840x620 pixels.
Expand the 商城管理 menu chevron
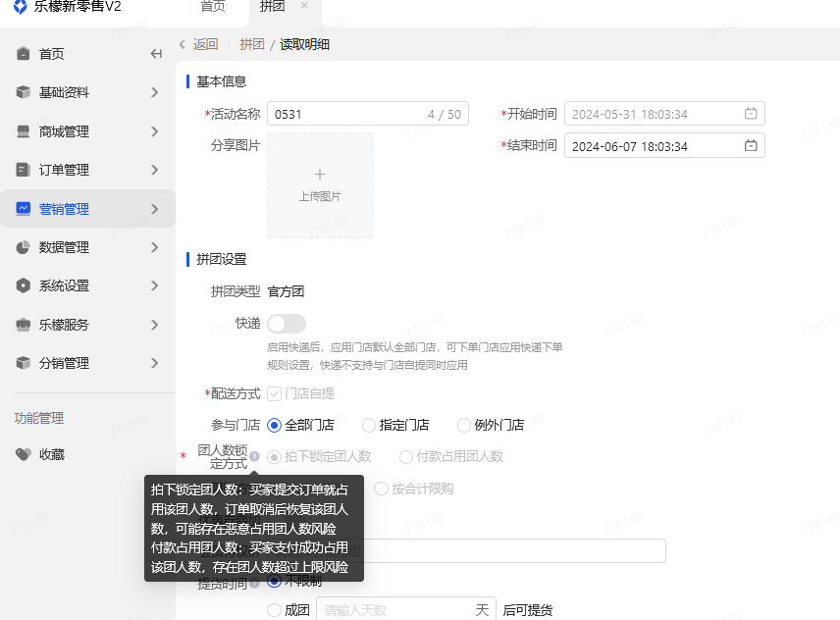[154, 131]
